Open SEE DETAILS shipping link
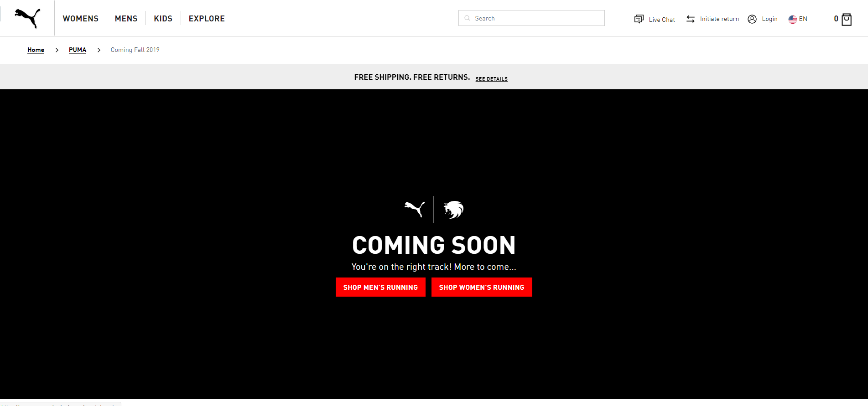Viewport: 868px width, 406px height. click(491, 79)
